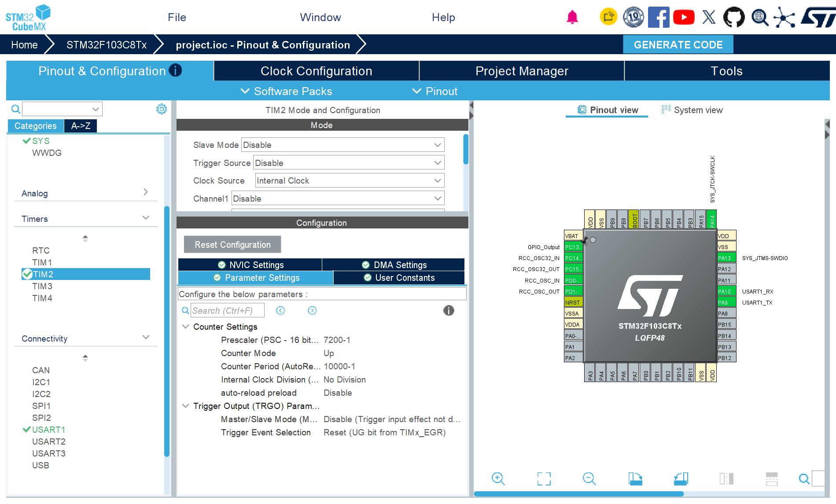
Task: Click the zoom out icon below pinout
Action: tap(589, 478)
